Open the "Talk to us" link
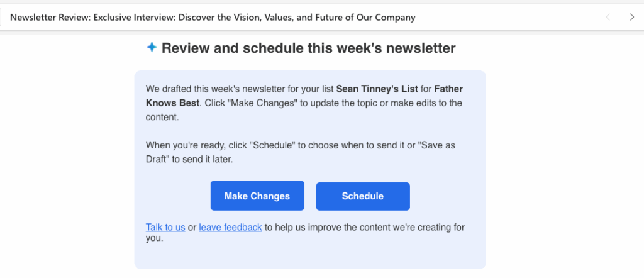 (x=165, y=228)
